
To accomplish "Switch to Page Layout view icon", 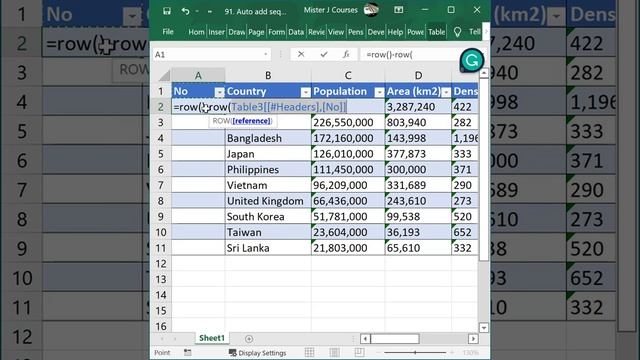I will (334, 352).
